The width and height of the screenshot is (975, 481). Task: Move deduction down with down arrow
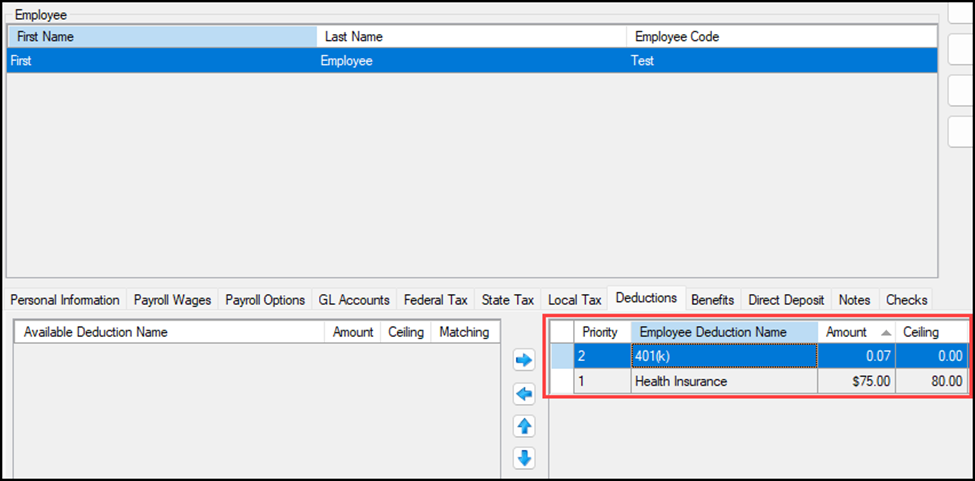coord(523,459)
